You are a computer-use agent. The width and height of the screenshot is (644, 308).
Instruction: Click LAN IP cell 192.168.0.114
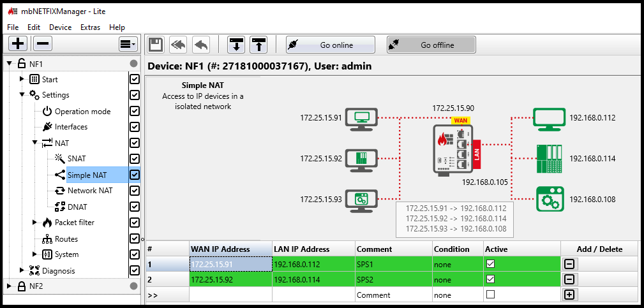click(x=313, y=279)
